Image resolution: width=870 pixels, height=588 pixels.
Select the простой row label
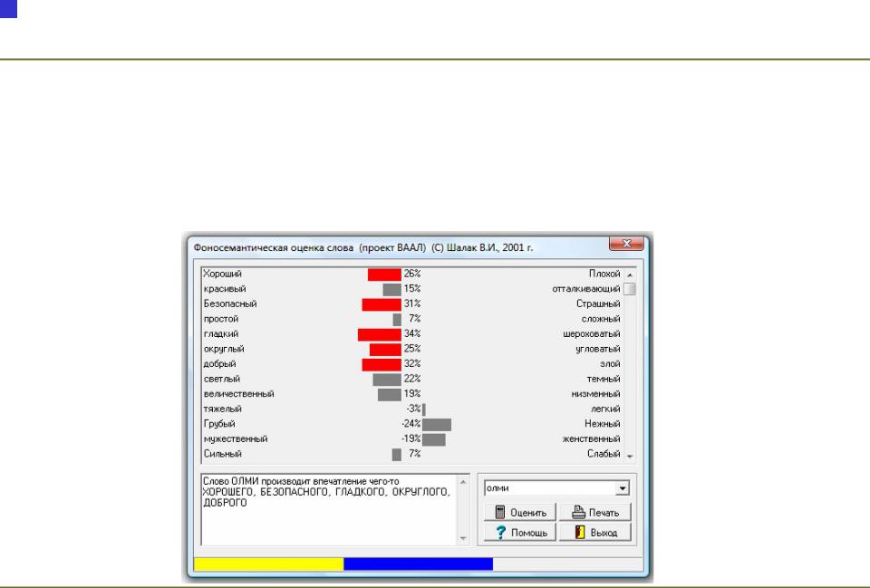click(x=221, y=319)
